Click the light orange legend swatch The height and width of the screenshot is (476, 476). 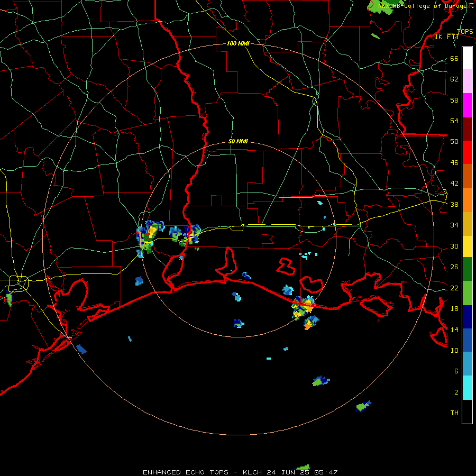467,200
